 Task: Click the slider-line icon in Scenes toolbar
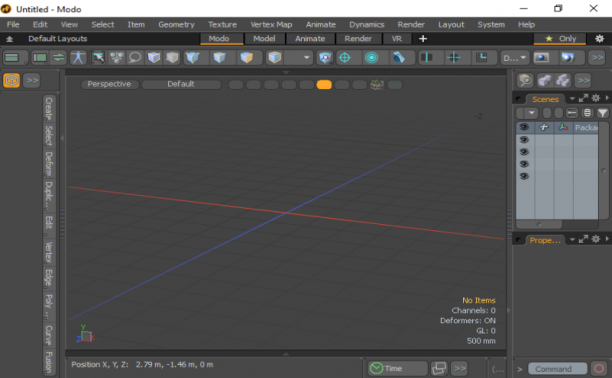572,113
